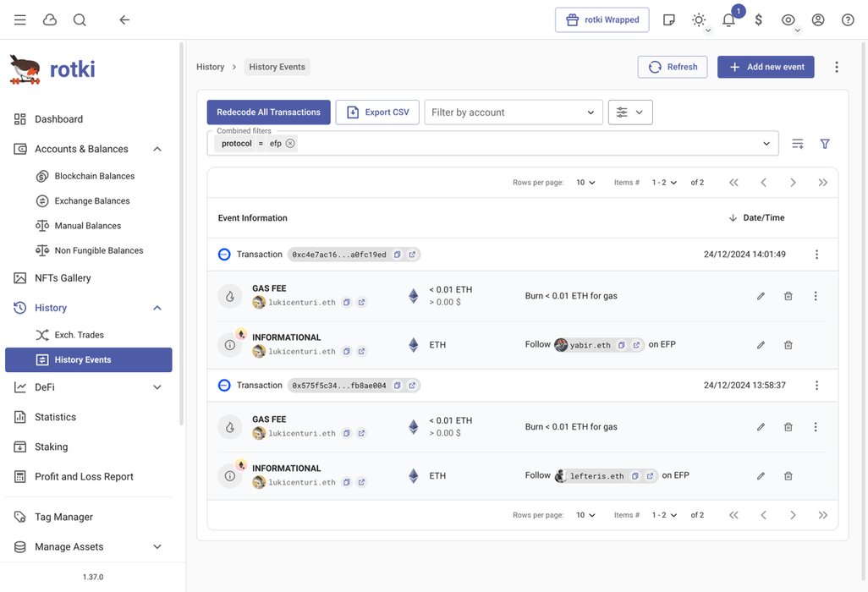Remove the protocol = efp filter chip
Image resolution: width=868 pixels, height=592 pixels.
pos(290,144)
